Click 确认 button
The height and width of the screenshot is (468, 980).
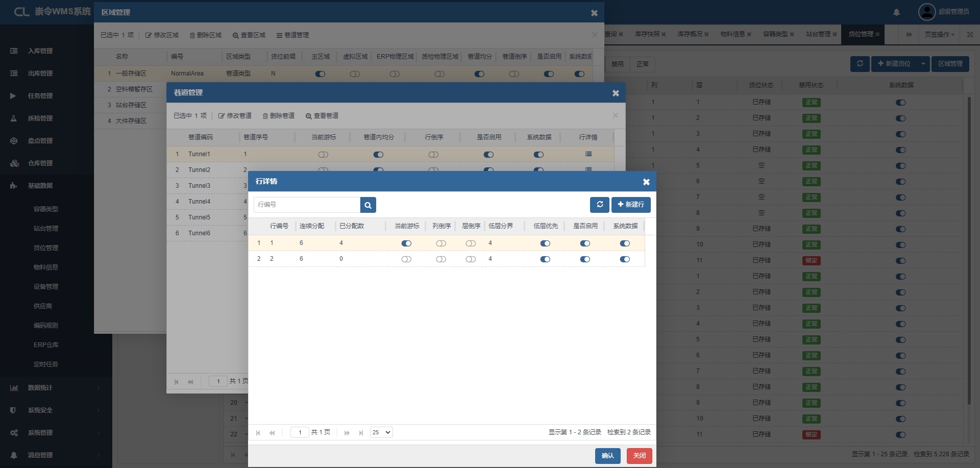[x=608, y=456]
